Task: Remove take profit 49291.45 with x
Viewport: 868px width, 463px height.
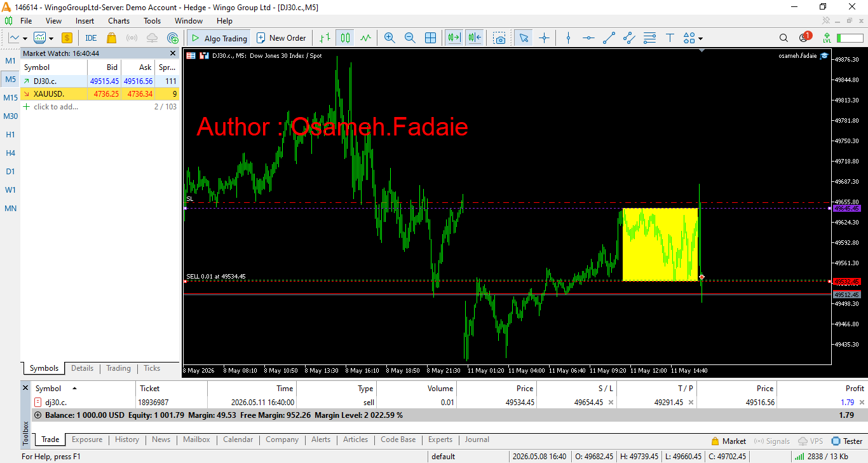Action: pyautogui.click(x=691, y=403)
